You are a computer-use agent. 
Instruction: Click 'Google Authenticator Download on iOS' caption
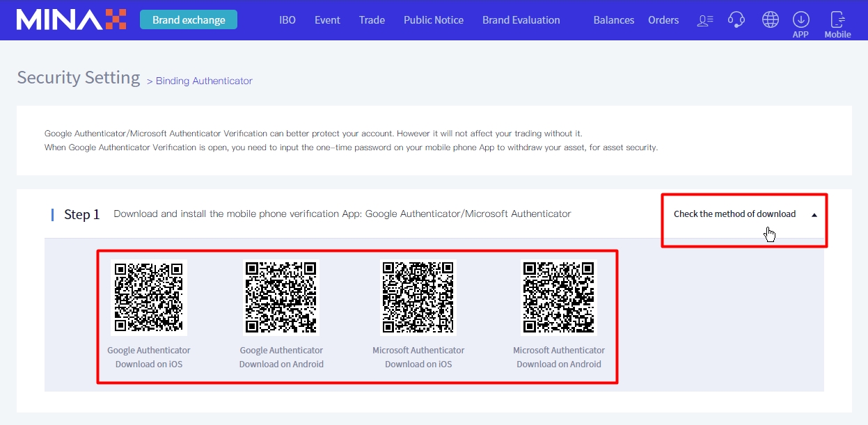click(x=149, y=357)
